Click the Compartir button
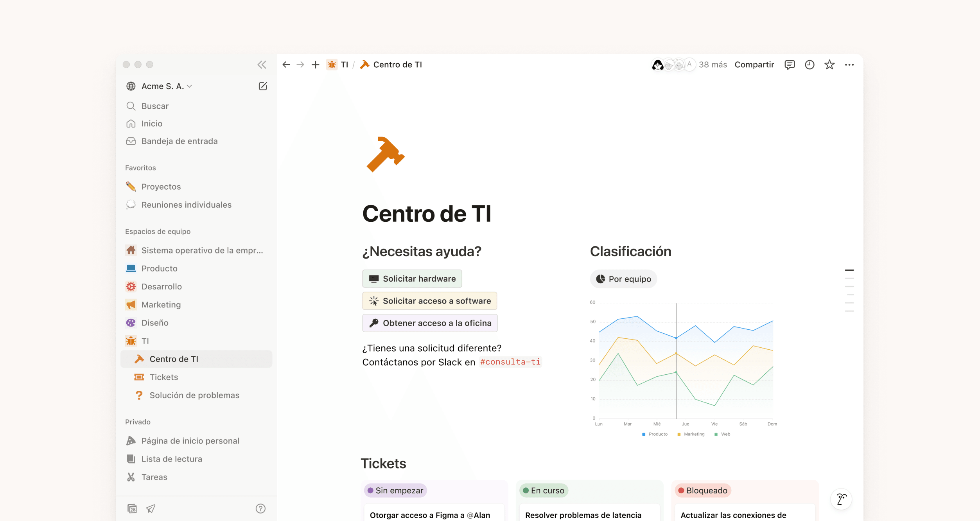This screenshot has height=521, width=980. click(754, 65)
